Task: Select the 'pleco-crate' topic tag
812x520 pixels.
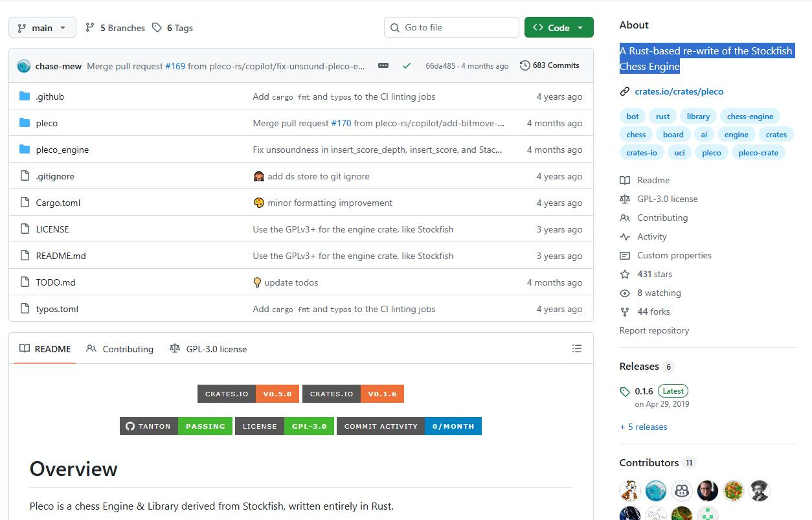Action: click(758, 153)
